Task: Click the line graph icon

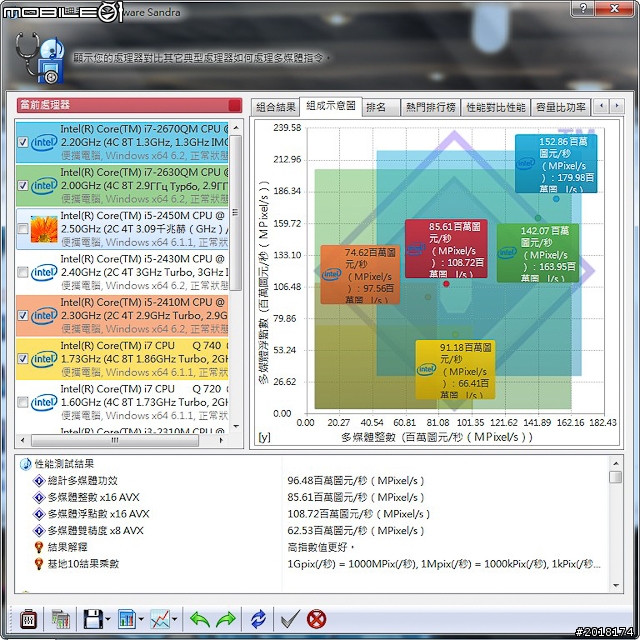Action: [x=160, y=619]
